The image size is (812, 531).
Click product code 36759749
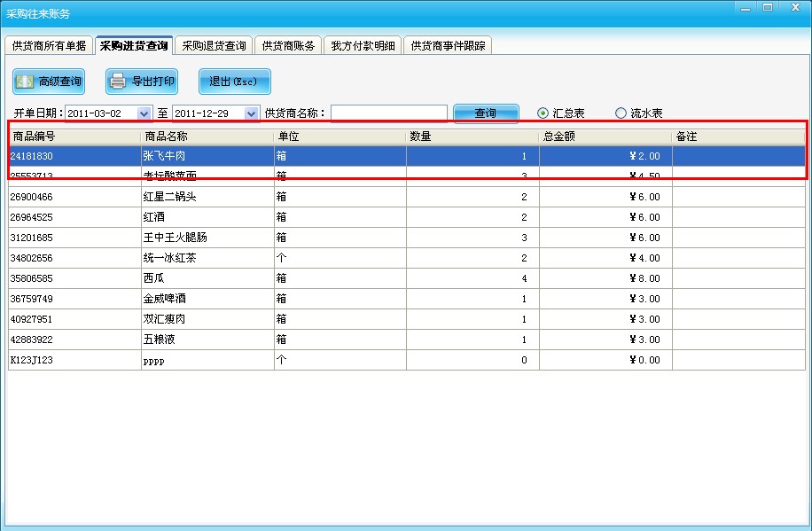32,299
